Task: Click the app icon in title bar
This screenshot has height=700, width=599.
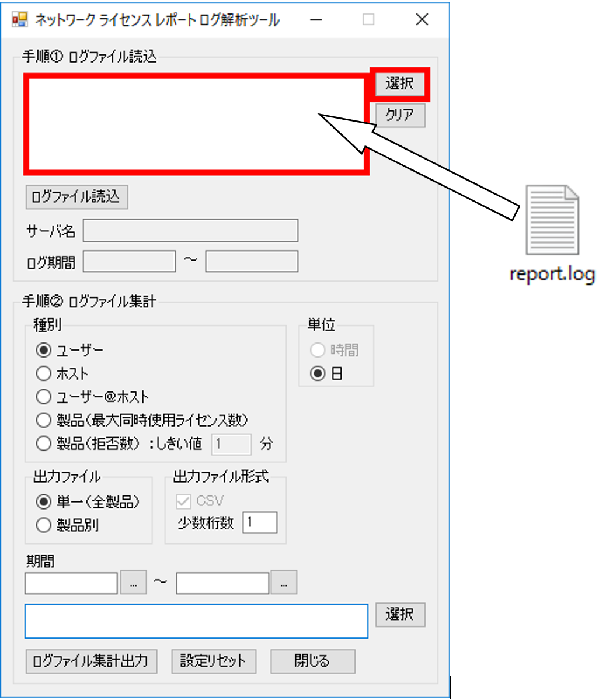Action: [x=19, y=20]
